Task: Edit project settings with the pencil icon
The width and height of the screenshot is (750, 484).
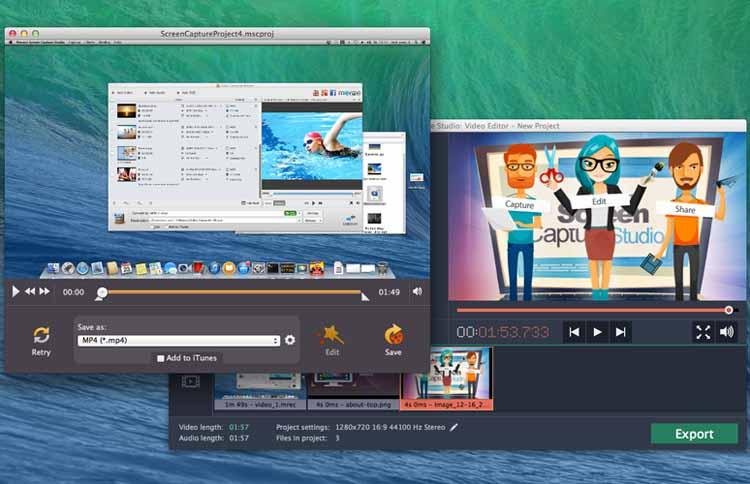Action: tap(453, 427)
